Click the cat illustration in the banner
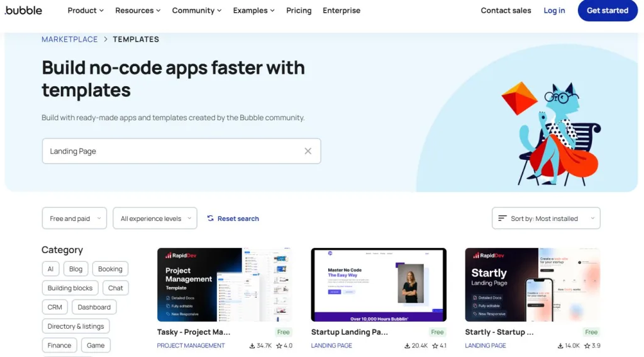644x357 pixels. click(551, 133)
